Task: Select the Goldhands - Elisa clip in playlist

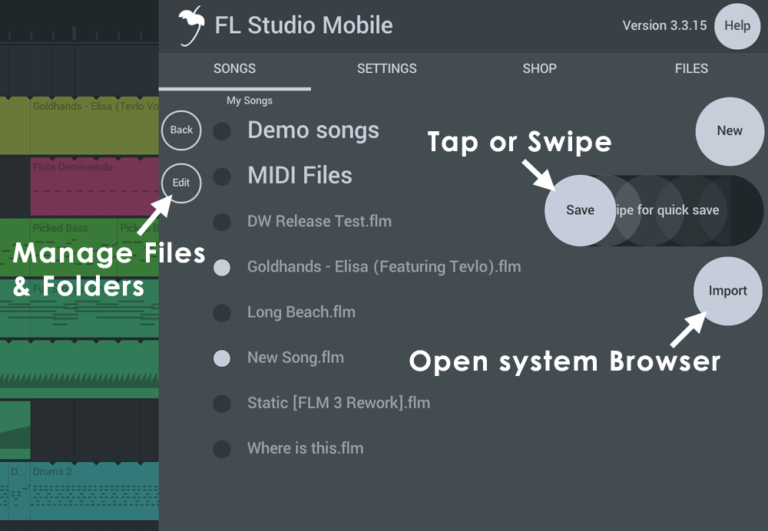Action: (x=95, y=126)
